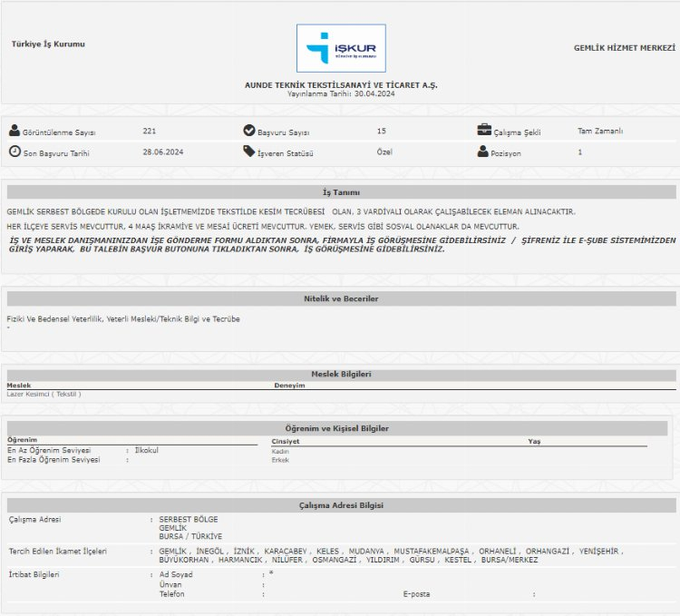Click the person icon beside Görüntülenme Sayısı

[x=14, y=131]
